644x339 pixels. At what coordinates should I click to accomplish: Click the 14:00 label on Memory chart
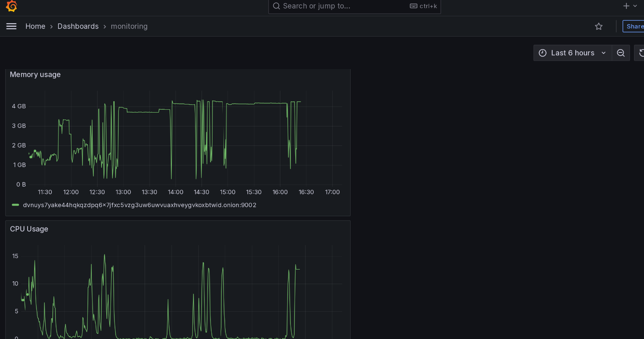(x=176, y=192)
